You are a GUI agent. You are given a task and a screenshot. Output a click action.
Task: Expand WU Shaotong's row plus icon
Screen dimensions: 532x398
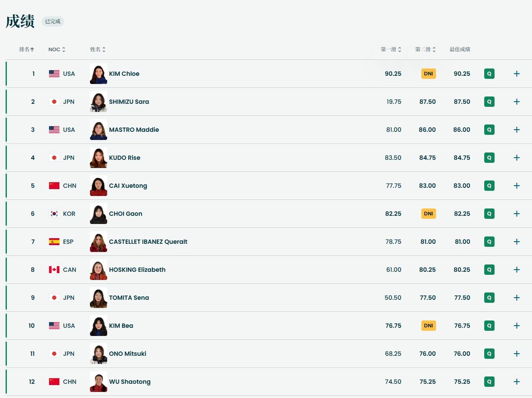(x=517, y=382)
